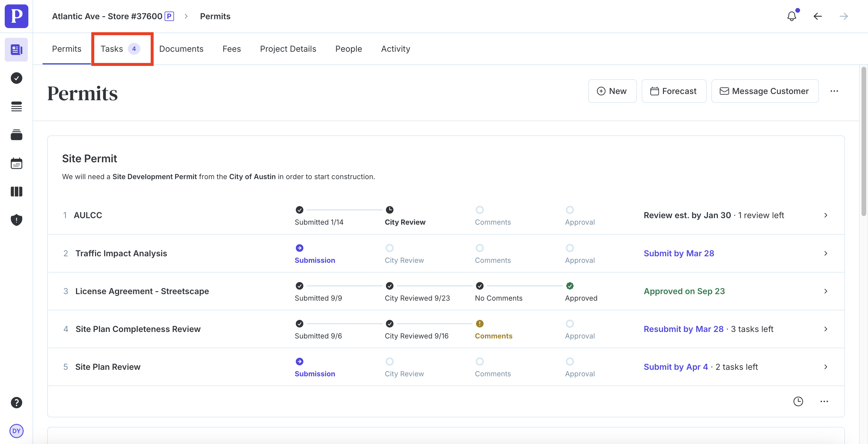Click the clock history icon in Site Permit card

click(x=798, y=401)
